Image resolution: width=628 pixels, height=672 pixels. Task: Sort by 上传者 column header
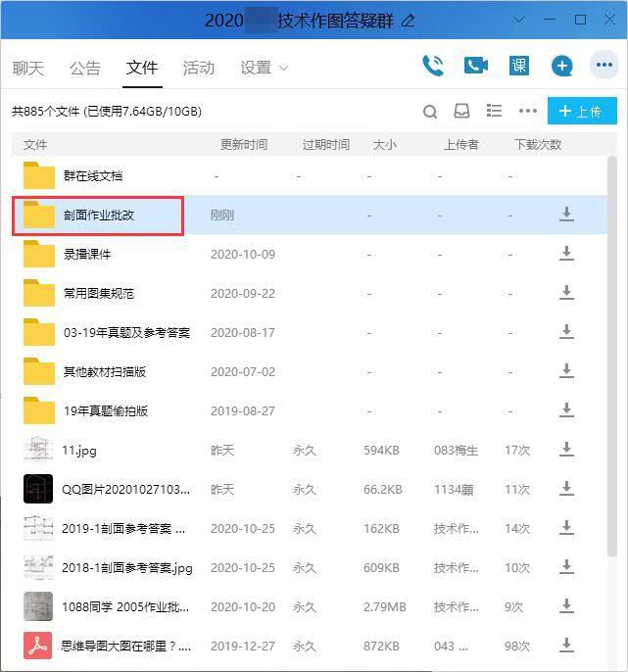[x=461, y=144]
